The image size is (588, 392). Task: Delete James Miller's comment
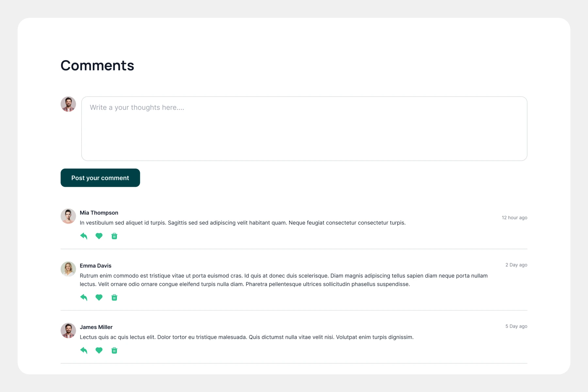point(114,351)
